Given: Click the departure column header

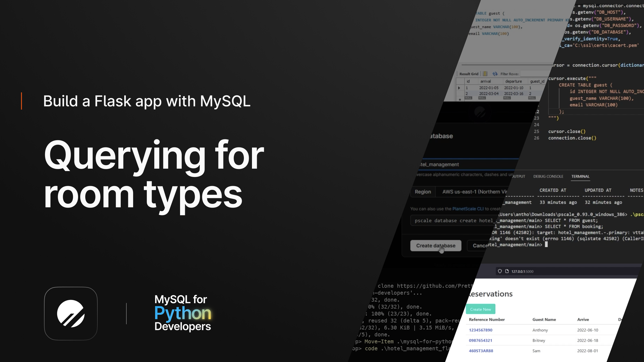Looking at the screenshot, I should pos(513,81).
